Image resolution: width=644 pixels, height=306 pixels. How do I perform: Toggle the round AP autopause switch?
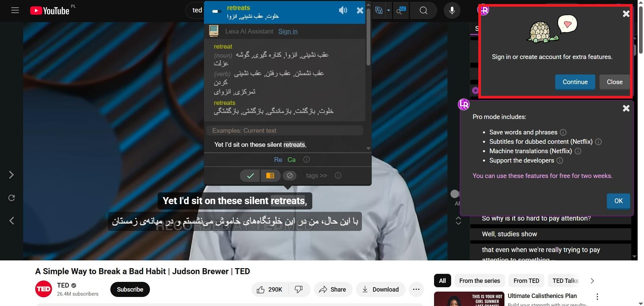(x=455, y=194)
